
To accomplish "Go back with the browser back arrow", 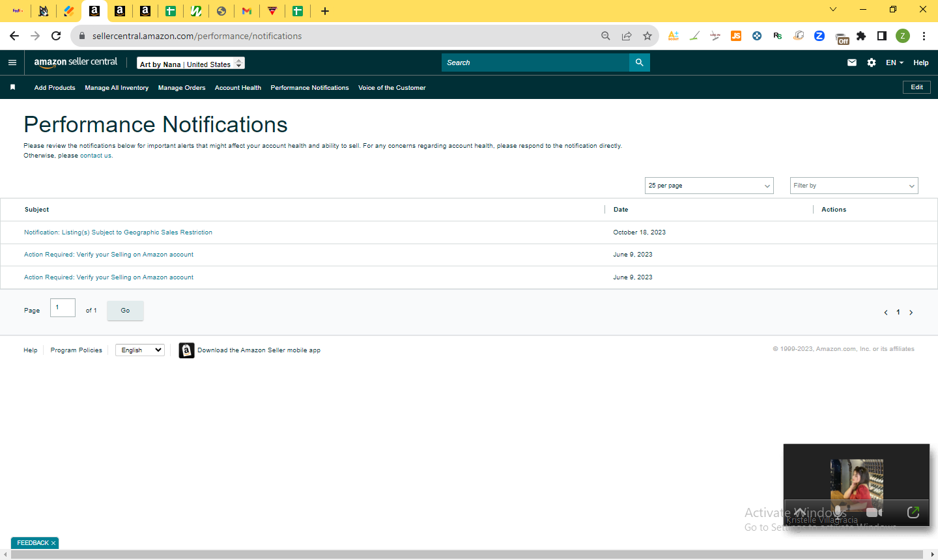I will click(x=14, y=36).
